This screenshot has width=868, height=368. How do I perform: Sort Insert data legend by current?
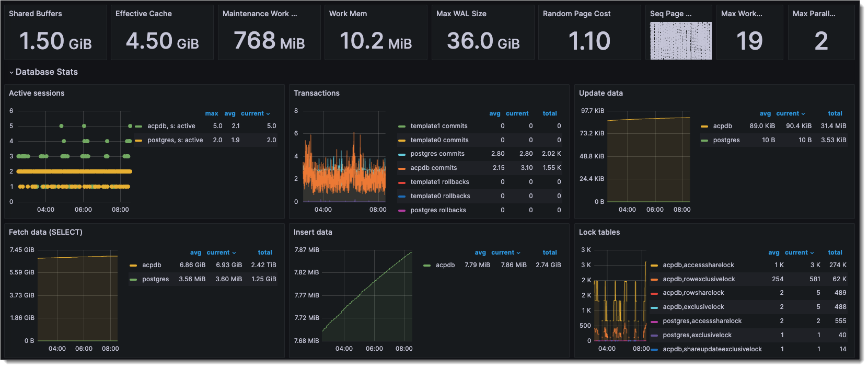pos(505,252)
